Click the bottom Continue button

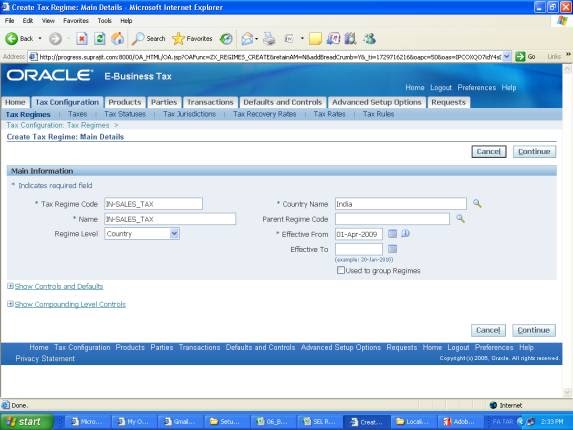[x=534, y=330]
